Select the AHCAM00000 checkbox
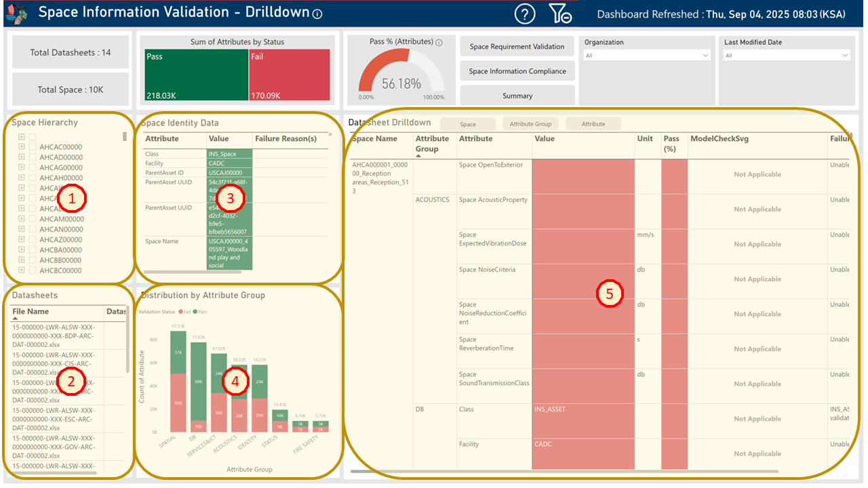This screenshot has width=868, height=488. tap(33, 219)
